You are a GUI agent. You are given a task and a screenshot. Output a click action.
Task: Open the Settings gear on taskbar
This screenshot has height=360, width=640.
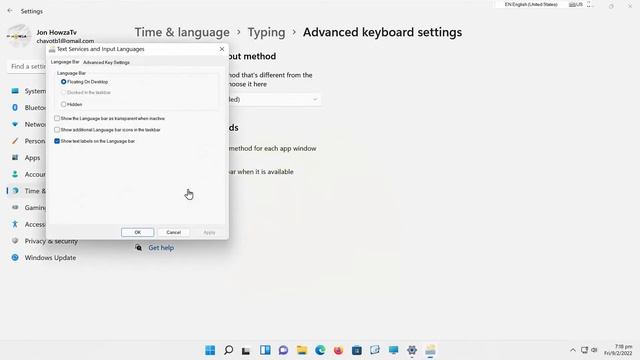click(x=412, y=350)
